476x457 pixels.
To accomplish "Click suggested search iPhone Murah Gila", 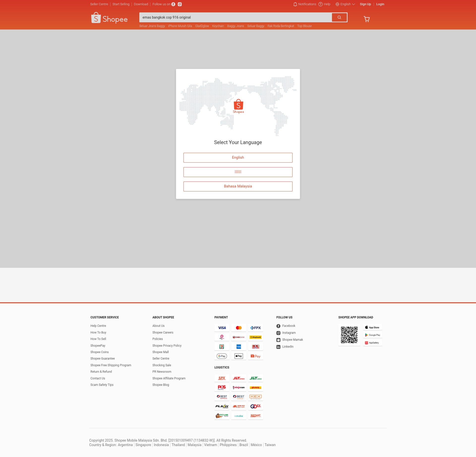I will (180, 26).
